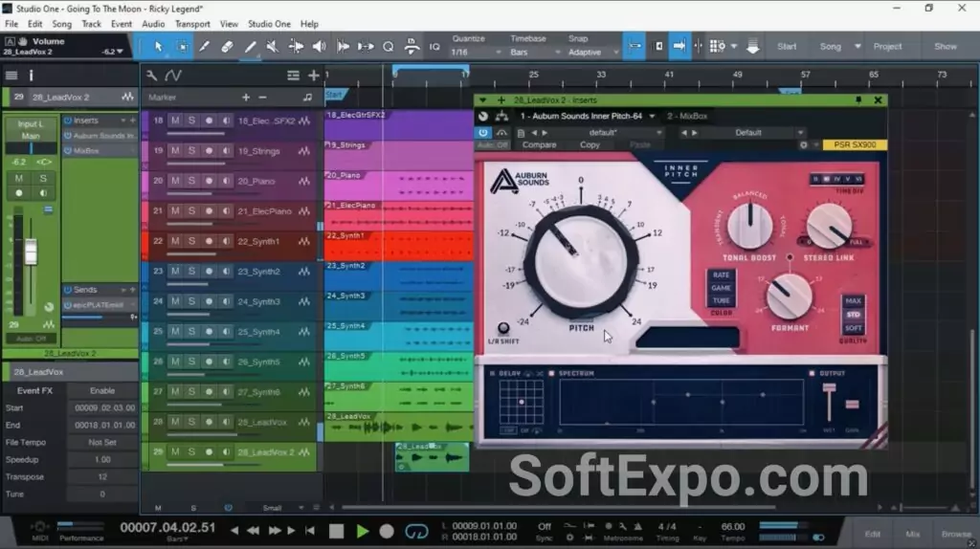
Task: Activate the Listen speaker tool
Action: coord(319,46)
